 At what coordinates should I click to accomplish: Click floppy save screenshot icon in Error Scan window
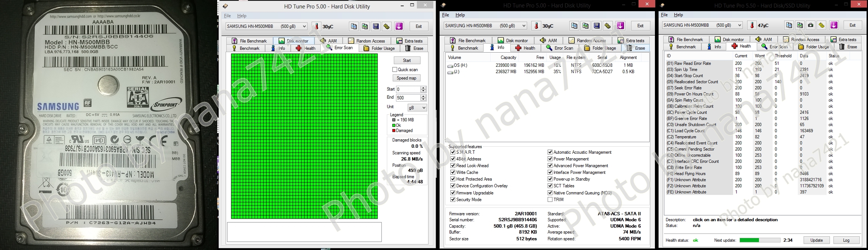point(376,26)
